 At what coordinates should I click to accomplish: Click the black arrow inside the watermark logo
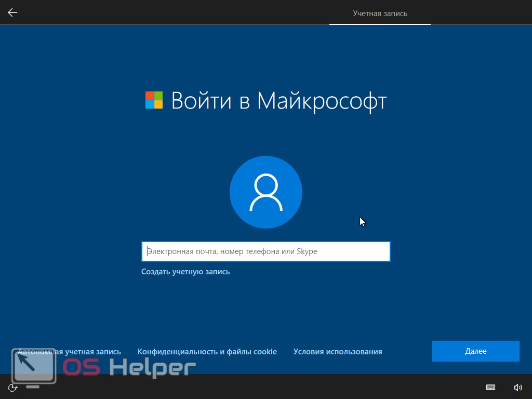coord(26,361)
